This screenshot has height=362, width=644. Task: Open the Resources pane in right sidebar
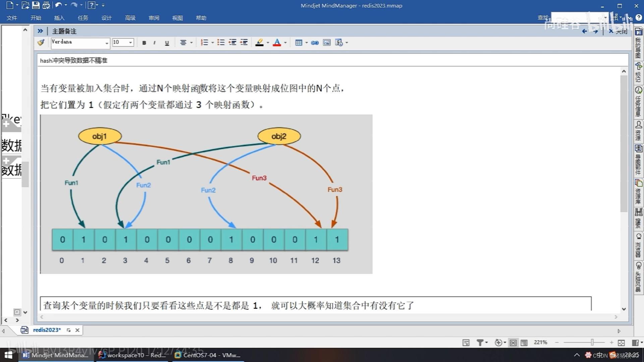click(x=639, y=131)
